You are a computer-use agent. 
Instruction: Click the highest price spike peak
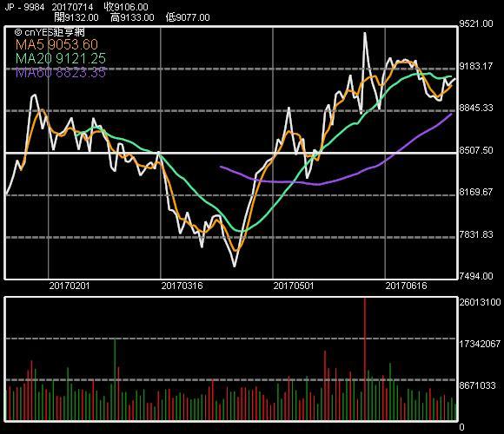pyautogui.click(x=365, y=33)
